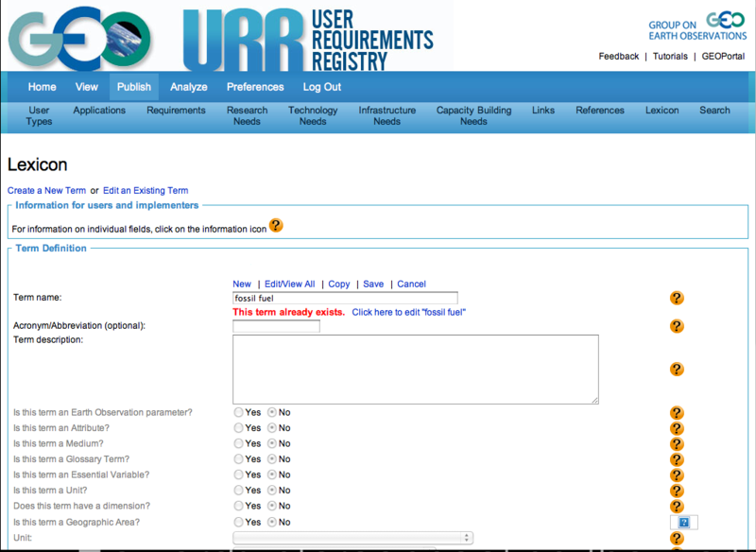The image size is (756, 552).
Task: Click info icon in users and implementers section
Action: [276, 226]
